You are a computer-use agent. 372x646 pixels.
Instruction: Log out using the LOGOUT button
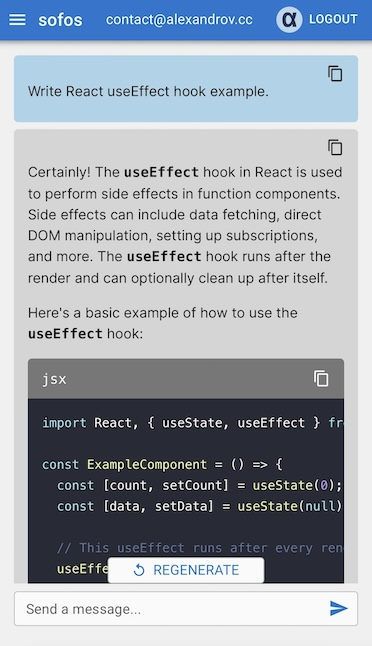pyautogui.click(x=333, y=19)
